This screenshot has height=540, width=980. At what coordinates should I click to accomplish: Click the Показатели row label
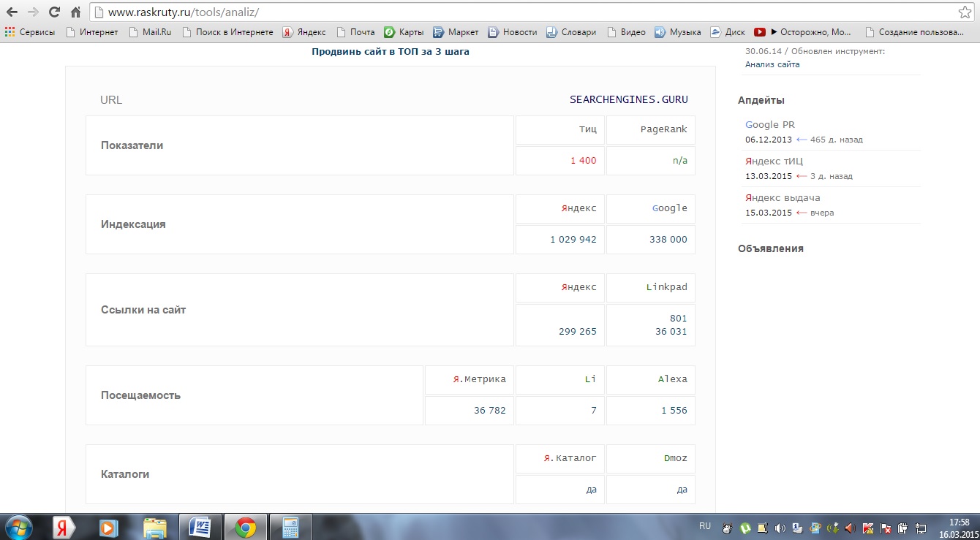132,145
